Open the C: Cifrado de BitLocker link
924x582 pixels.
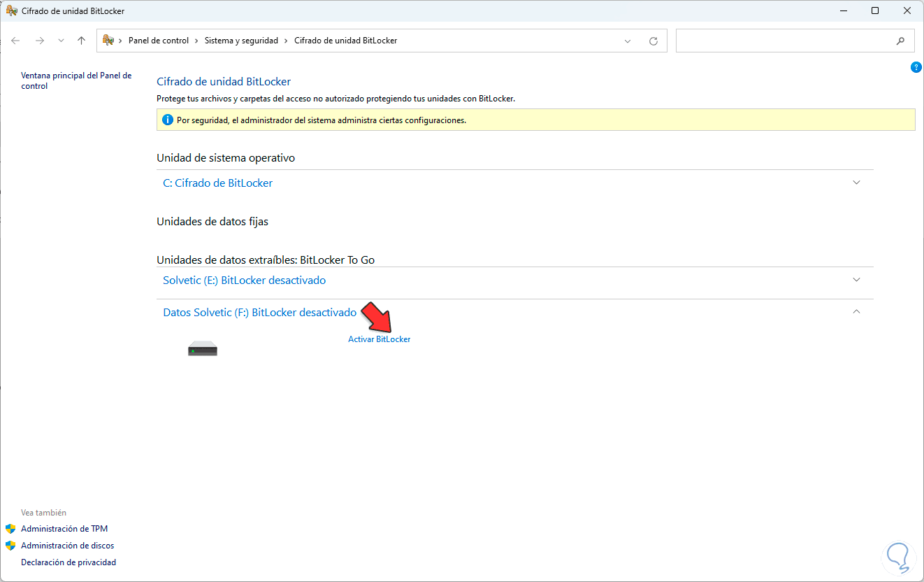pyautogui.click(x=217, y=183)
